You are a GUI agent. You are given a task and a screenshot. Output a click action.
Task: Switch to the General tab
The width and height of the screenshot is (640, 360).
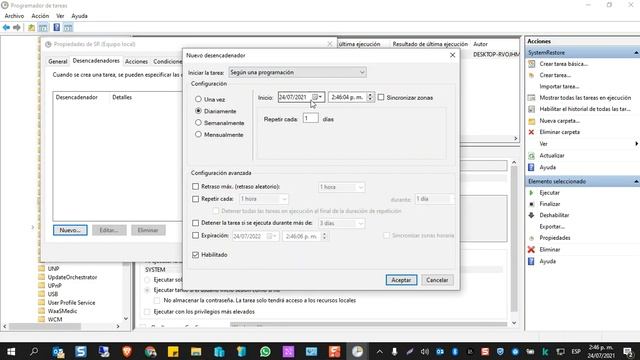[x=58, y=61]
